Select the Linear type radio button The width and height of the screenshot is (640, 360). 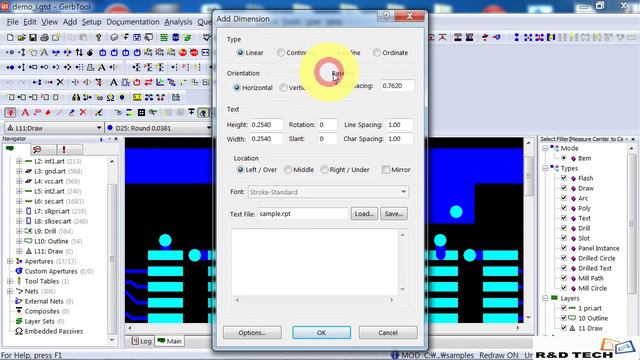(240, 53)
